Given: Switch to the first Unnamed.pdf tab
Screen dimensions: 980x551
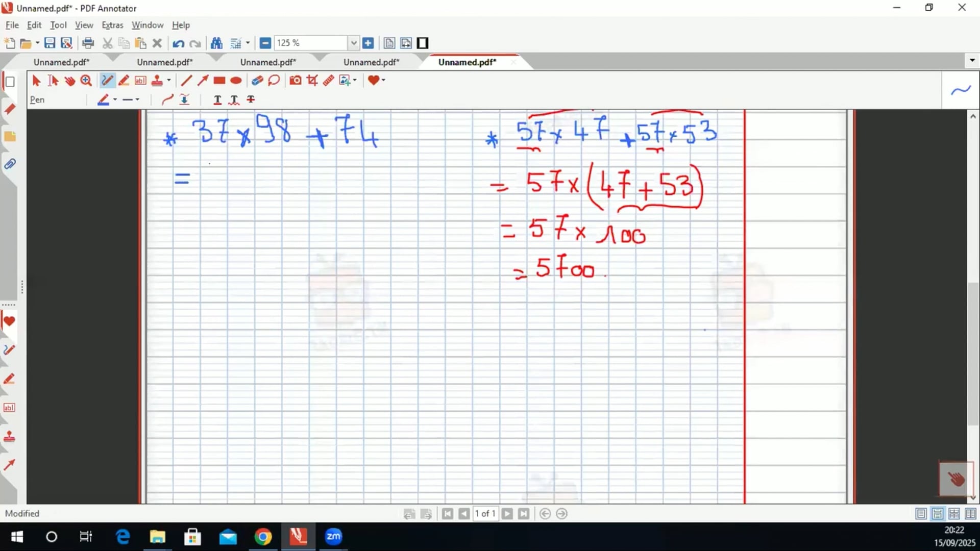Looking at the screenshot, I should 61,62.
